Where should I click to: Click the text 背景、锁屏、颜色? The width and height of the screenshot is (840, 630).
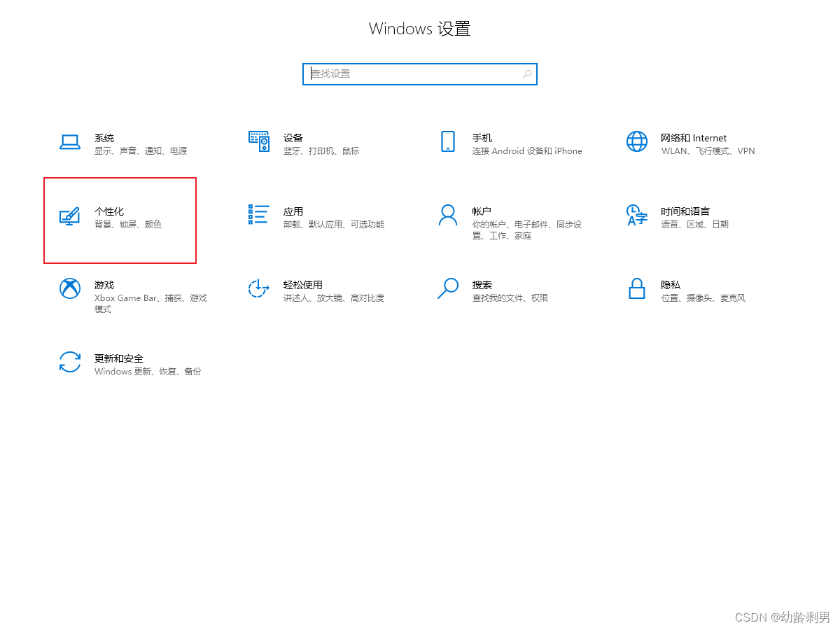(128, 225)
